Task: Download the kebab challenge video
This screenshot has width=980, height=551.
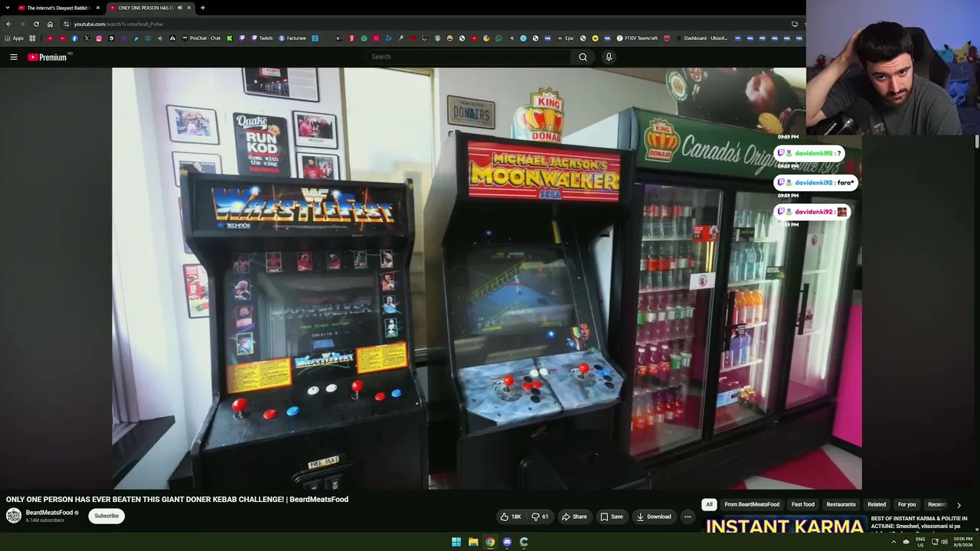Action: pos(654,517)
